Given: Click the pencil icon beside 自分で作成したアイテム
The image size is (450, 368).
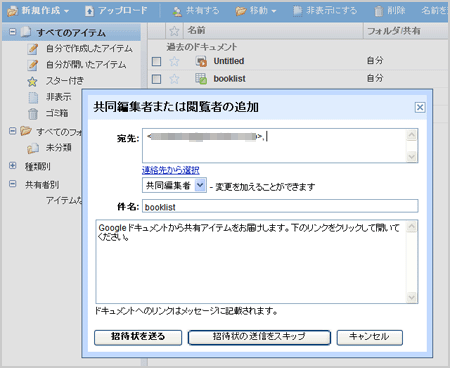Looking at the screenshot, I should 33,49.
